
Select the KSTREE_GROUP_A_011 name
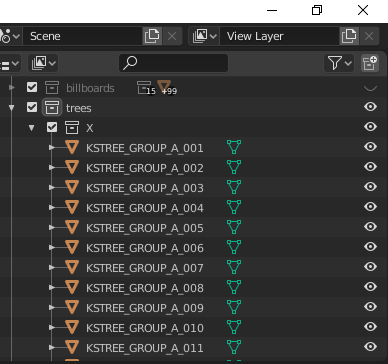[x=145, y=348]
